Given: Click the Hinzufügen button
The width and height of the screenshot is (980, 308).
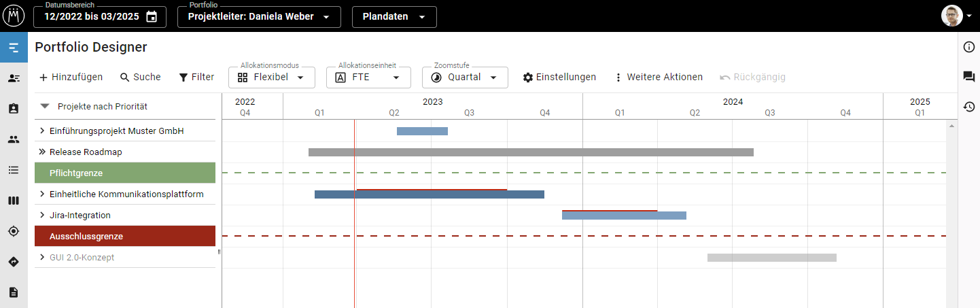Looking at the screenshot, I should coord(71,78).
